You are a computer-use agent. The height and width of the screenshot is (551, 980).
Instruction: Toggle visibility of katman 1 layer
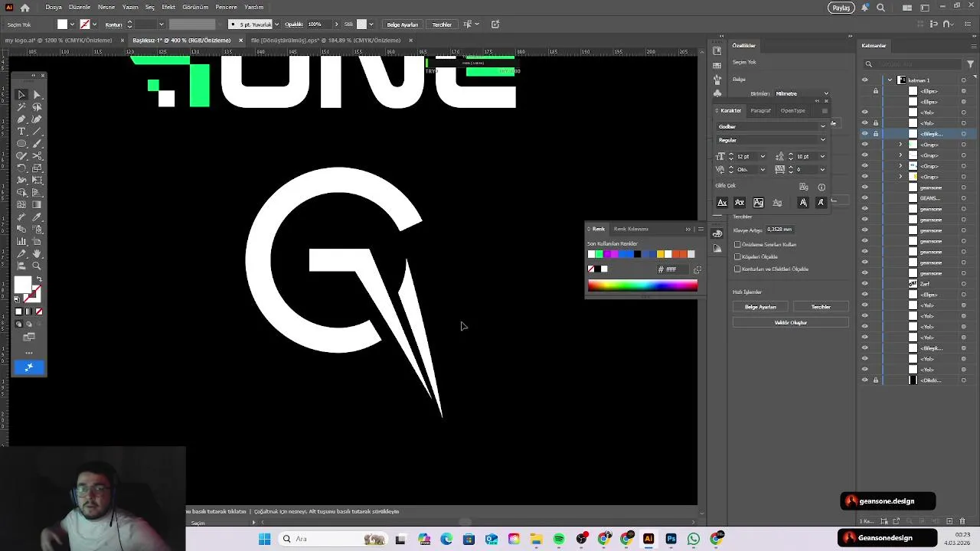(x=865, y=80)
